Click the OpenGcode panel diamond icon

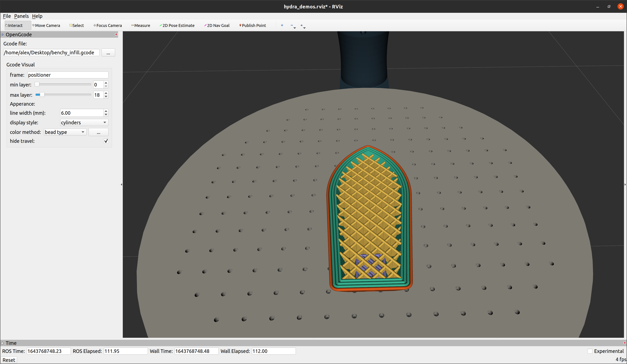[3, 35]
